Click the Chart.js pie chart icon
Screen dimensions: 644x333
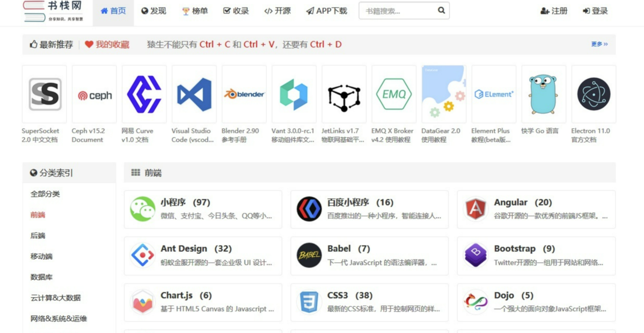[142, 300]
